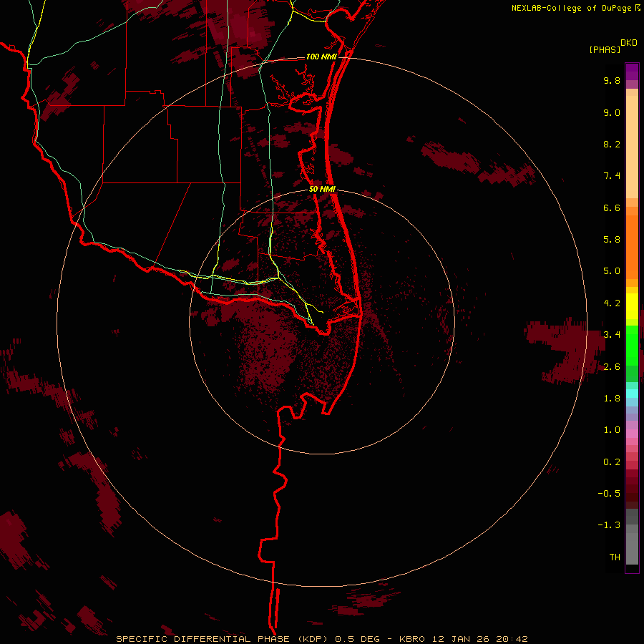The height and width of the screenshot is (644, 644).
Task: Pick the yellow color bar segment
Action: tap(632, 306)
